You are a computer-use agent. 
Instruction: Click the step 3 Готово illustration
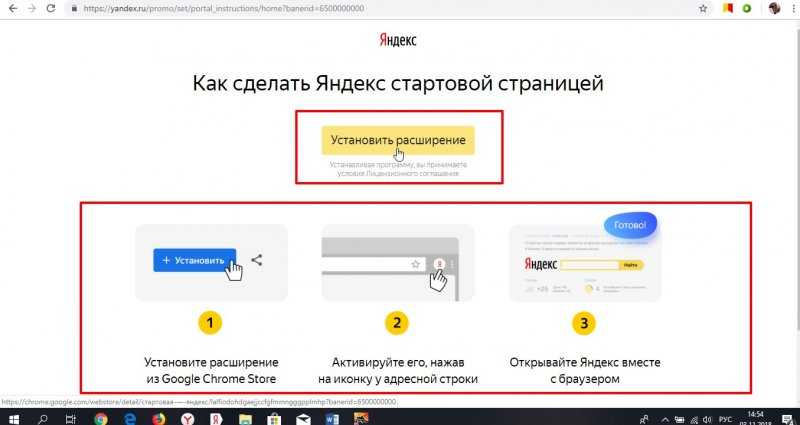[585, 258]
